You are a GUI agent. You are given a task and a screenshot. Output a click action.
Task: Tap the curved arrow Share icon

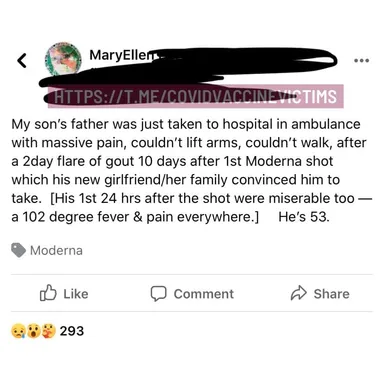(x=298, y=293)
